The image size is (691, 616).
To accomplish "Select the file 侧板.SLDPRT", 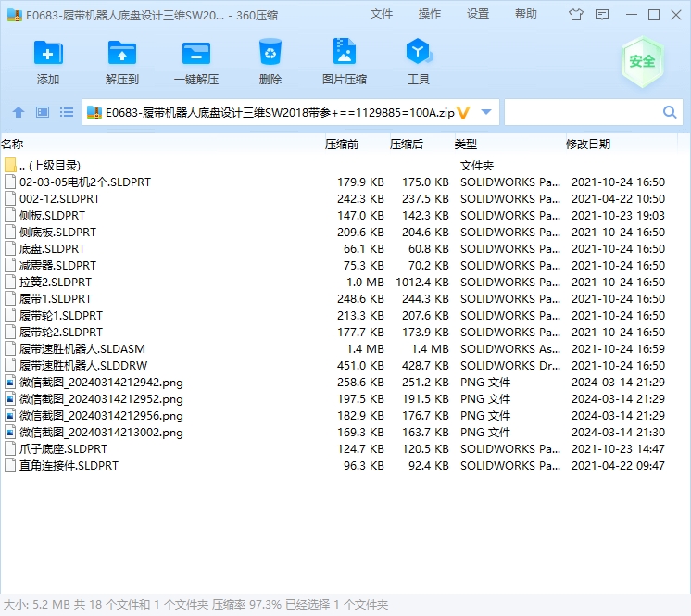I will [52, 216].
